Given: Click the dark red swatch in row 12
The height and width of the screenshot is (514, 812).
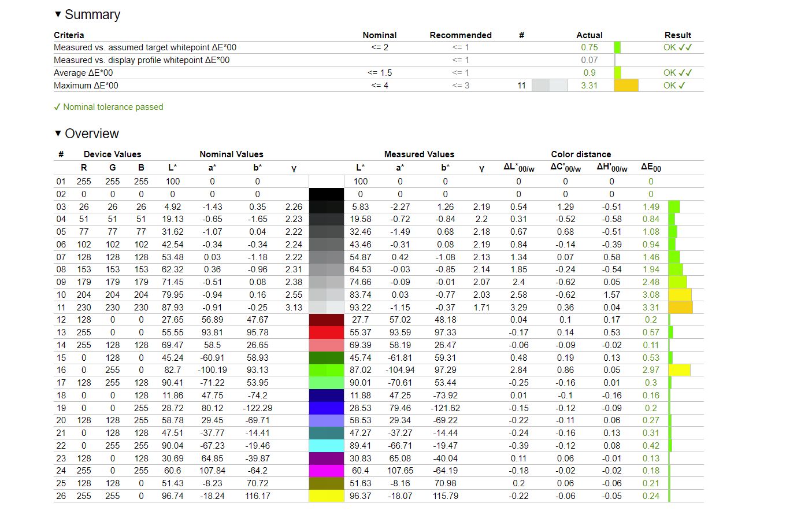Looking at the screenshot, I should coord(327,320).
